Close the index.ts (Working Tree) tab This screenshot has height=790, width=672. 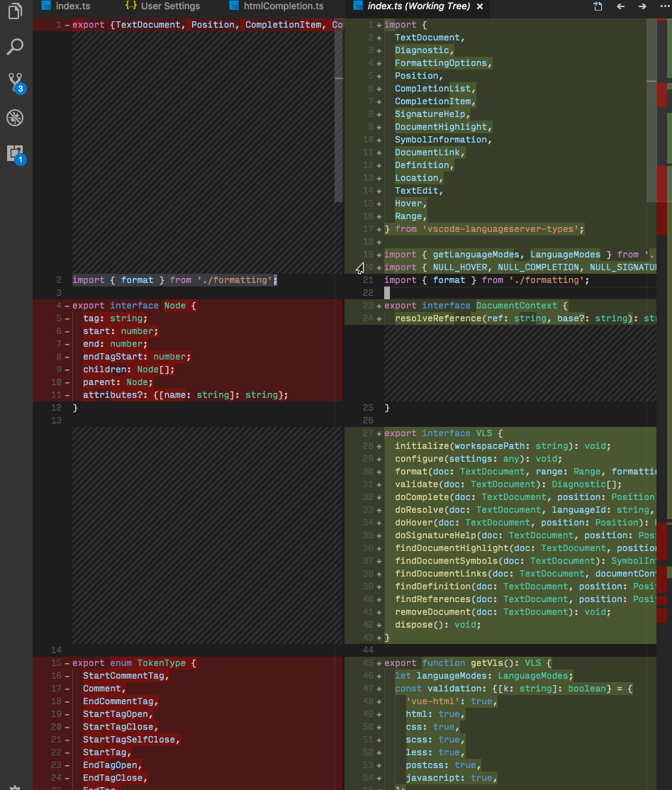point(480,6)
